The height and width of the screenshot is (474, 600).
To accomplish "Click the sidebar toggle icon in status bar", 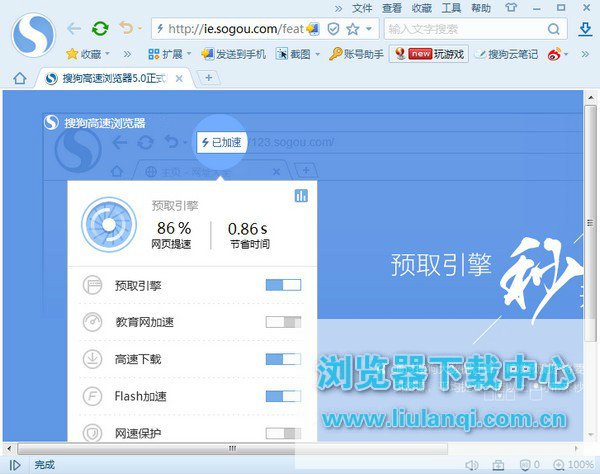I will coord(15,465).
